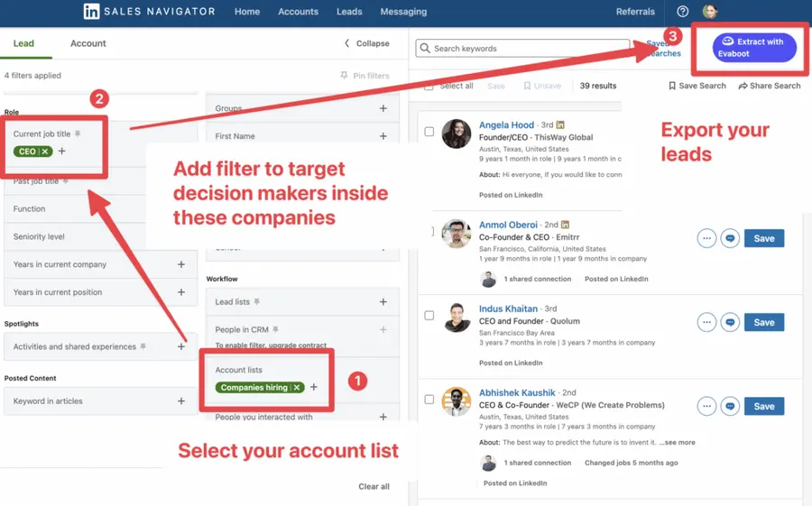
Task: Click Abhishek Kaushik's shared connection photo
Action: (x=488, y=463)
